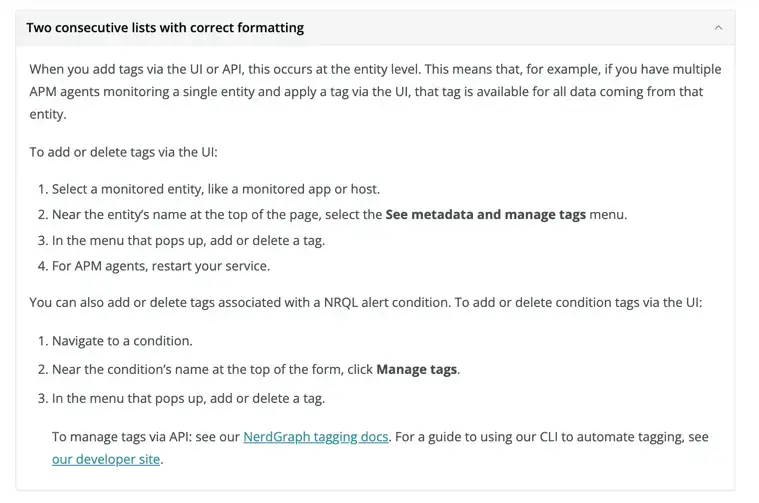Screen dimensions: 759x503
Task: Click the "To manage tags via API" text
Action: [145, 437]
